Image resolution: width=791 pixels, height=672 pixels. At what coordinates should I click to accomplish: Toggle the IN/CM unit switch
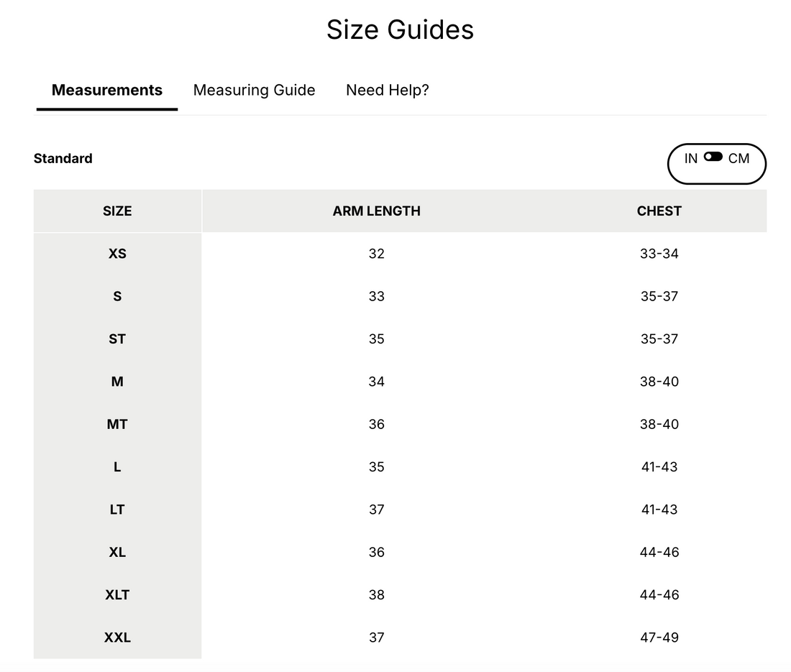pos(713,157)
